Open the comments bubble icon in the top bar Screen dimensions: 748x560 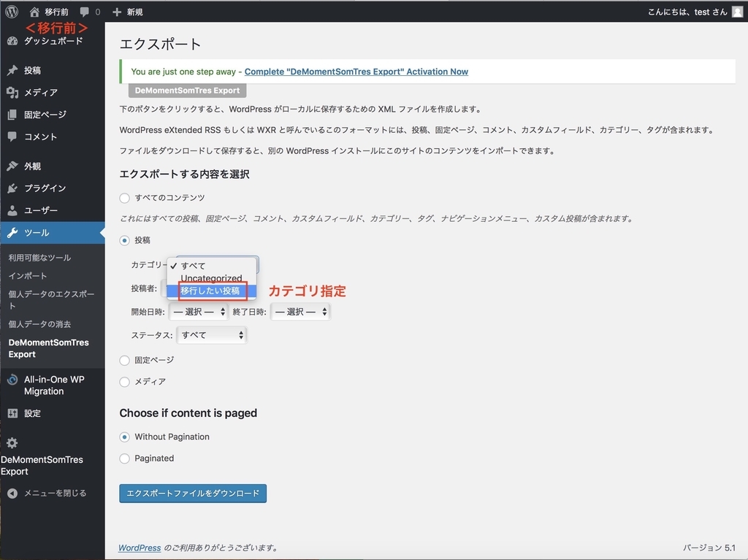(87, 11)
